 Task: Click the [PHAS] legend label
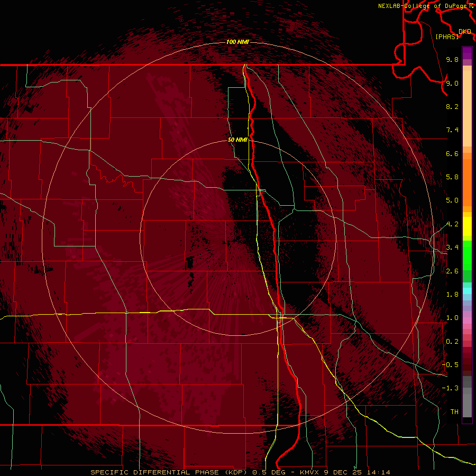coord(447,36)
